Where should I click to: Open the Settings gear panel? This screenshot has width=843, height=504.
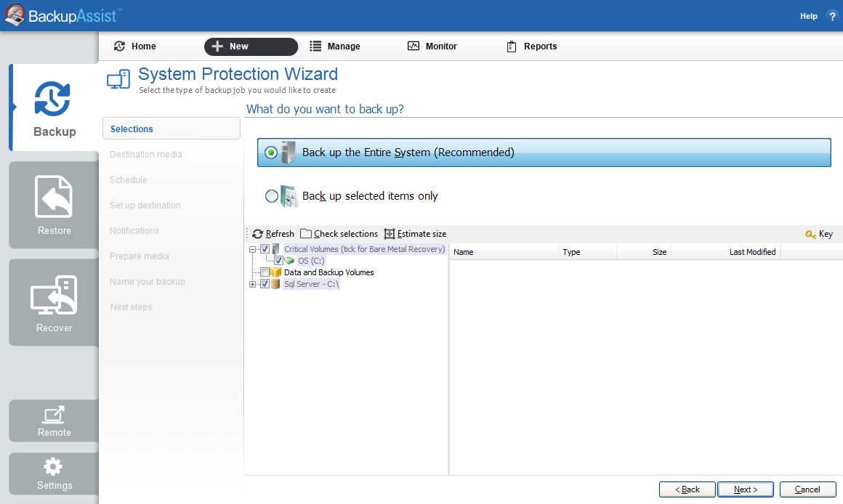pos(54,474)
